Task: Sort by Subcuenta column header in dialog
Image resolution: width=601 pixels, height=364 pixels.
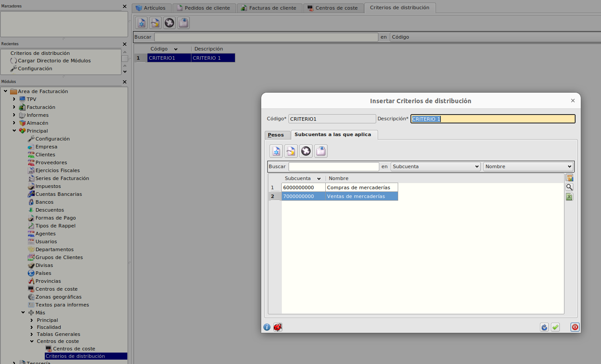Action: point(303,178)
